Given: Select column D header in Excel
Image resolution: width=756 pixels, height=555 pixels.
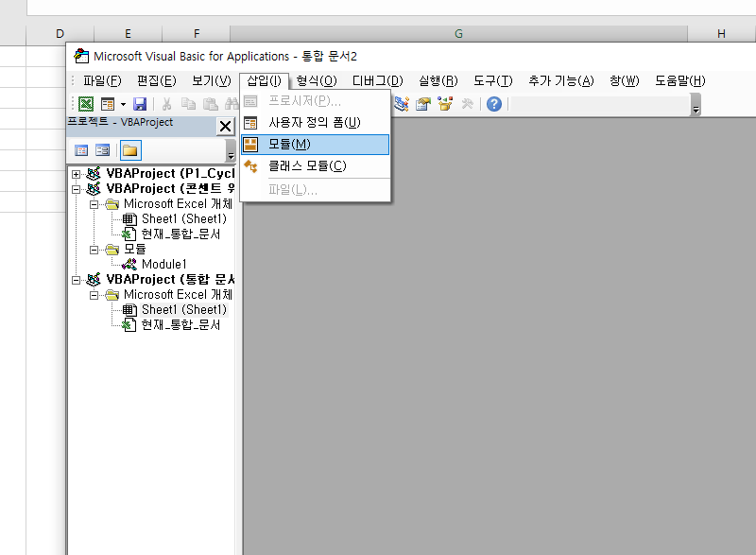Looking at the screenshot, I should click(60, 34).
